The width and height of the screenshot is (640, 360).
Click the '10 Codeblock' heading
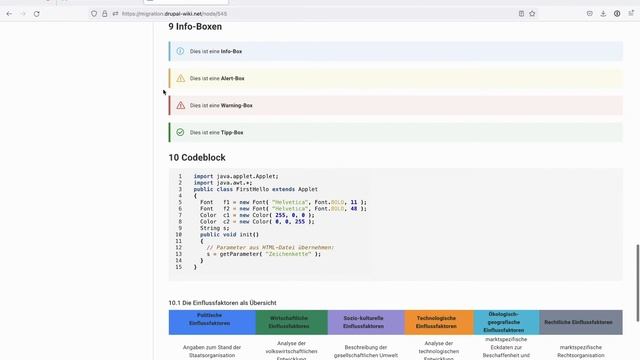pyautogui.click(x=197, y=158)
